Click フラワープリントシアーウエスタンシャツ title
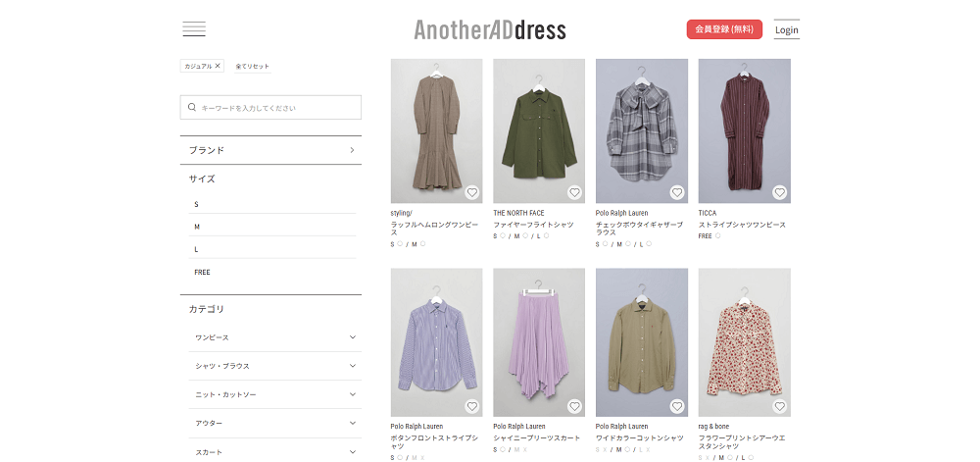The image size is (980, 462). point(742,442)
